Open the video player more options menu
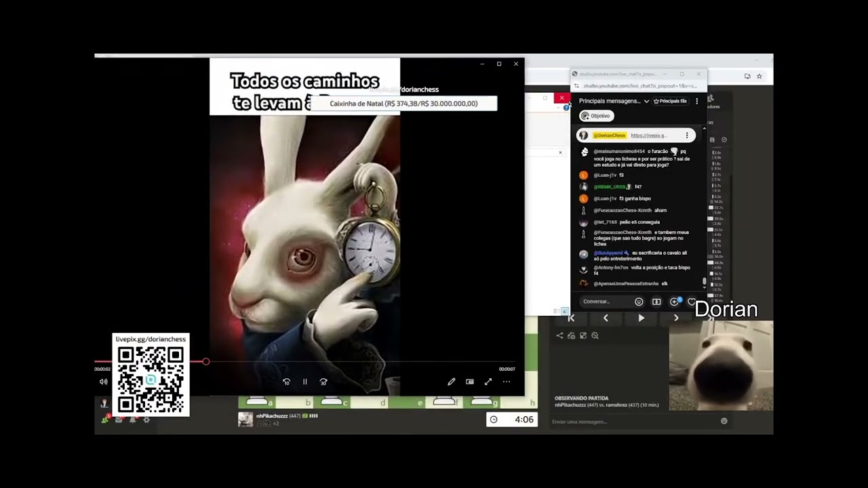 coord(506,382)
